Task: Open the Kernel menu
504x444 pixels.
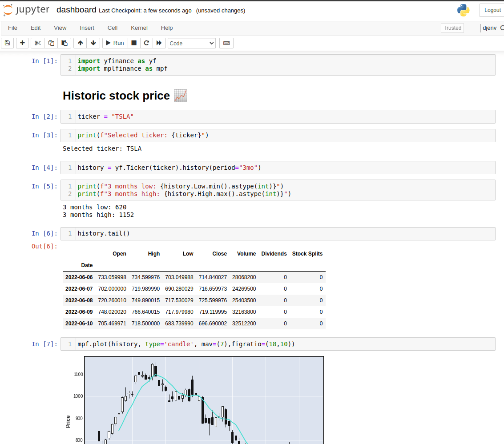Action: (139, 28)
